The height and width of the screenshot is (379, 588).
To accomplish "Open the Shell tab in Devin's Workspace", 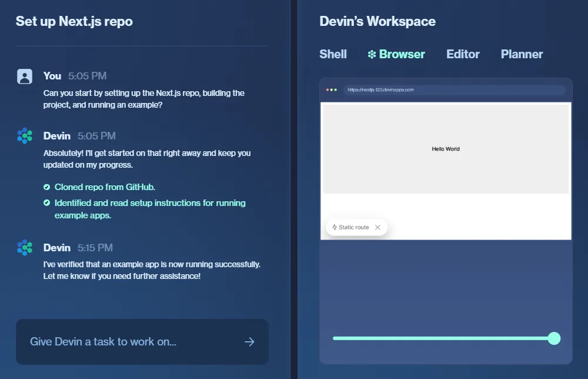I will click(333, 54).
